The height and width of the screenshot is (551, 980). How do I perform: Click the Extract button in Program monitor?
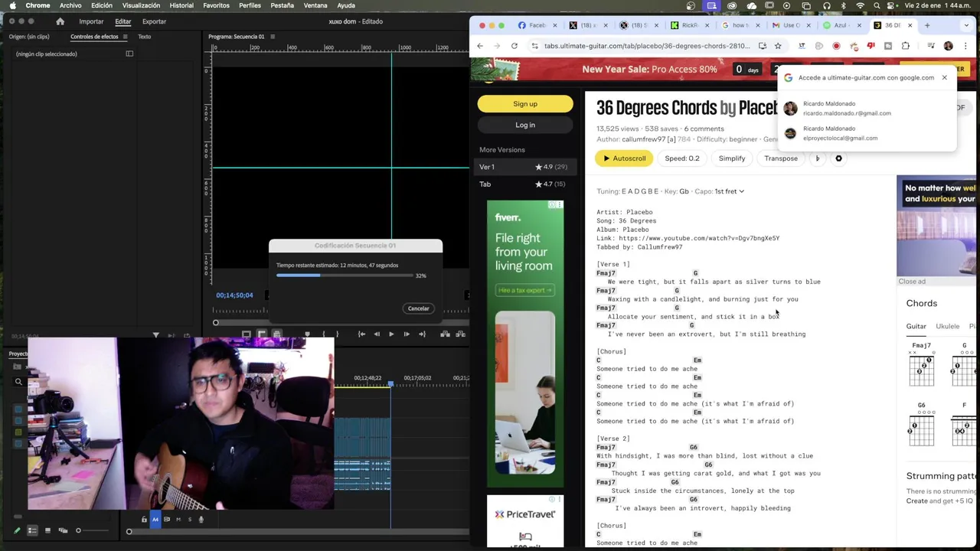click(x=460, y=334)
